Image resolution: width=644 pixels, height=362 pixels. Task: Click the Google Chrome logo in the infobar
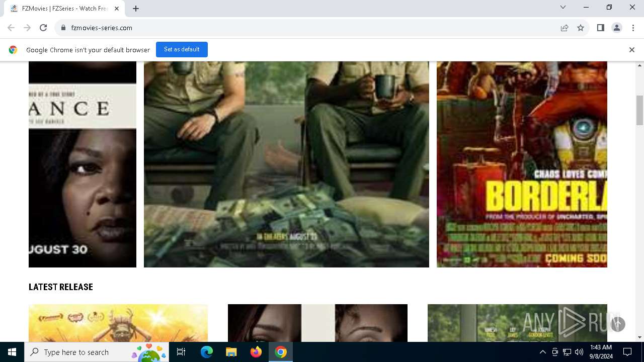tap(13, 50)
